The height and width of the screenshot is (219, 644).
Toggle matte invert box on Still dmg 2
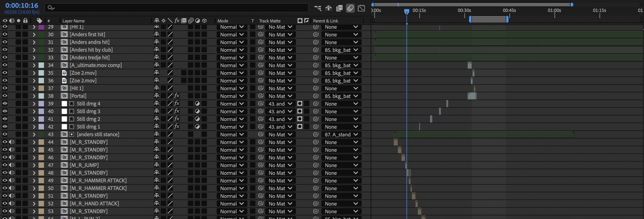click(x=307, y=119)
